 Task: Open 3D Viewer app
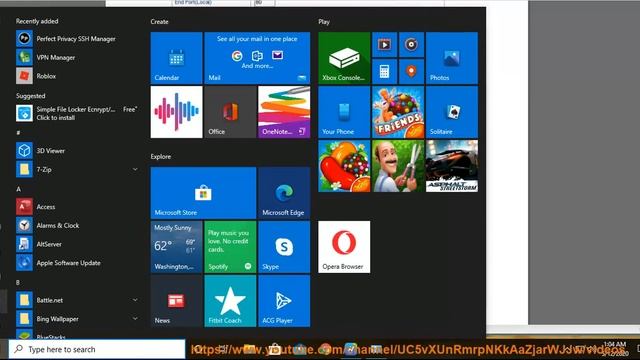coord(76,151)
